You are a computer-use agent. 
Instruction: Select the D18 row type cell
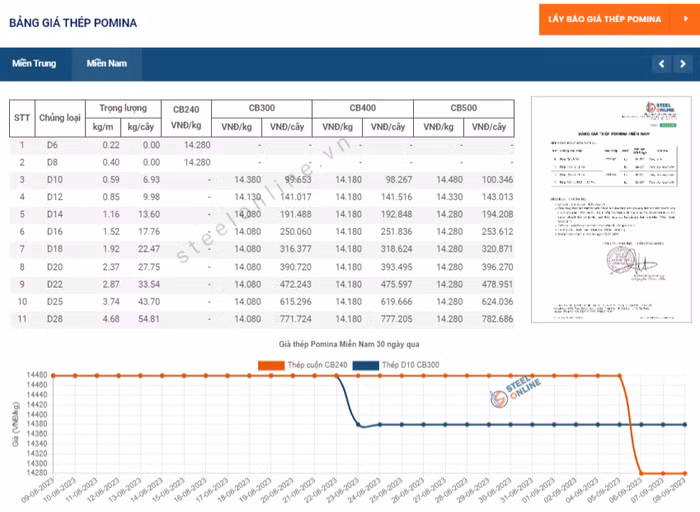(x=54, y=249)
